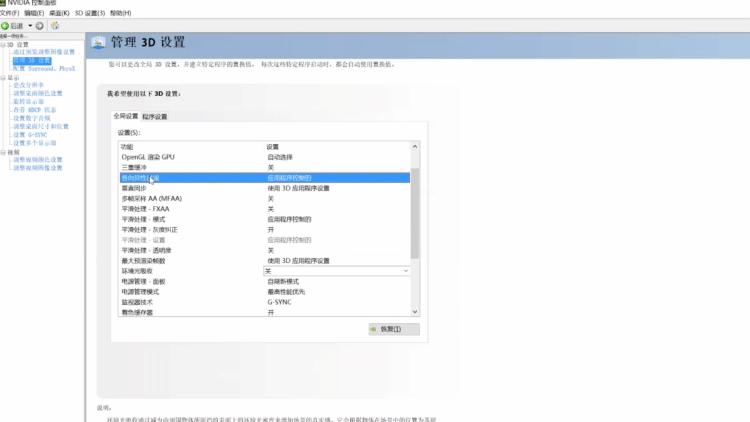Open 调整桌面尺寸和位置 in the tree

[x=41, y=126]
